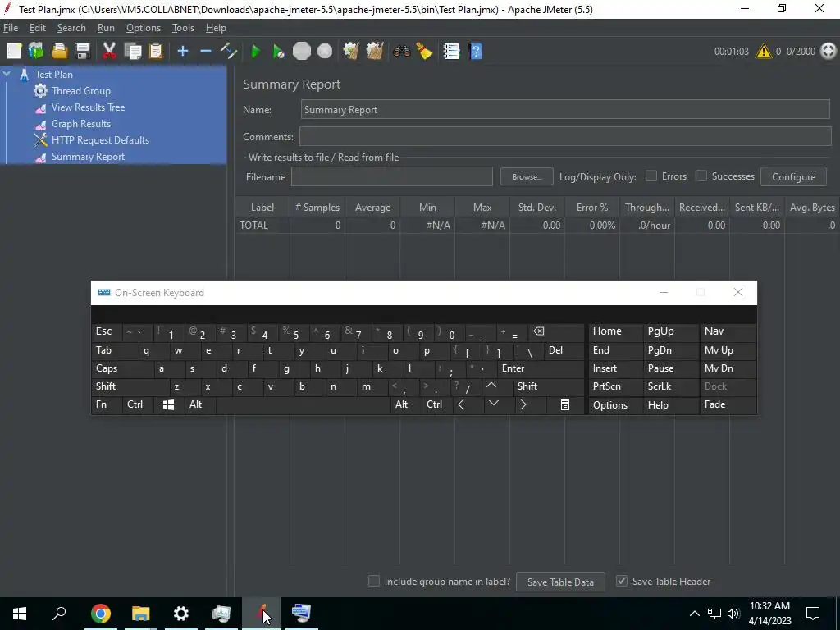Click the Error % column header
The image size is (840, 630).
(592, 208)
